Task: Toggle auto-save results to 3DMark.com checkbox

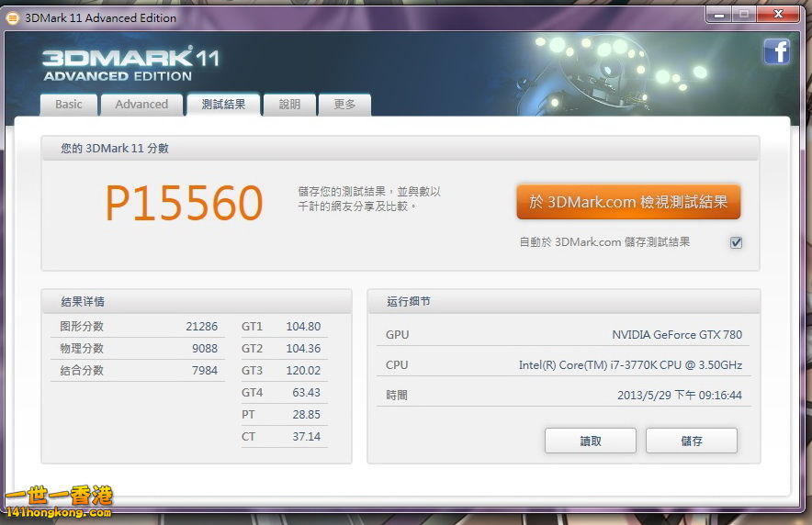Action: 736,242
